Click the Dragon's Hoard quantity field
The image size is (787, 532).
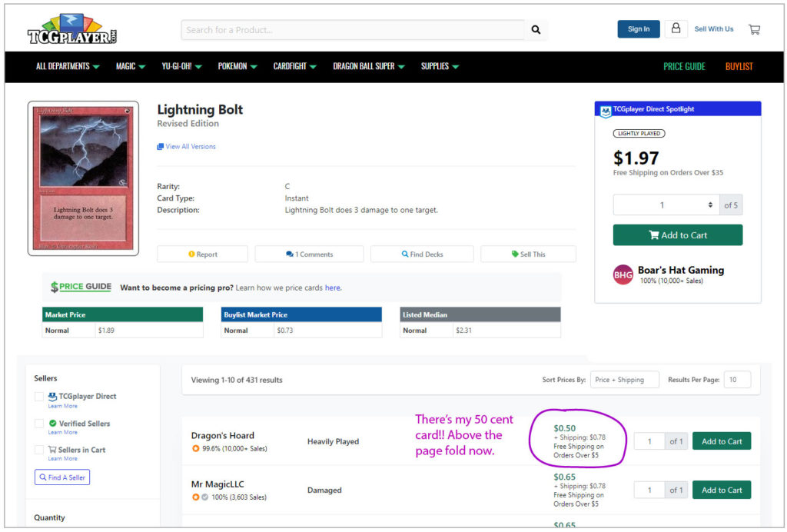649,441
